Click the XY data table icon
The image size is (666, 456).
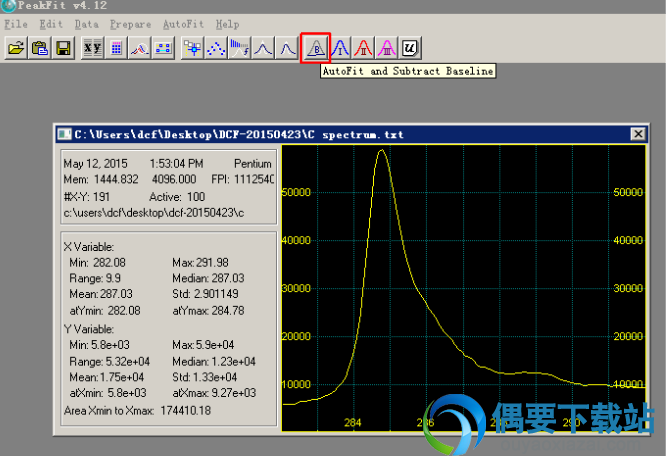click(x=92, y=48)
